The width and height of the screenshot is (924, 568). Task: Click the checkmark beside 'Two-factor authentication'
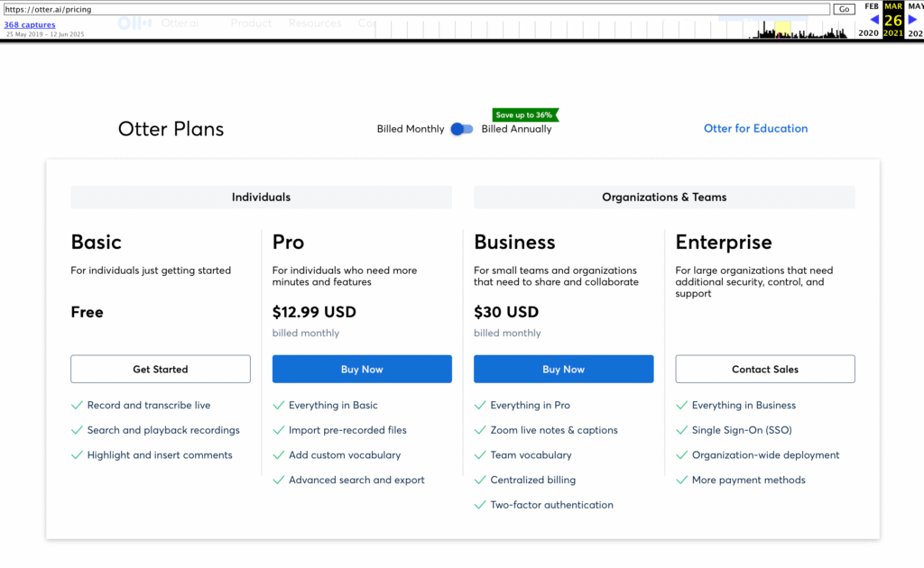tap(480, 505)
